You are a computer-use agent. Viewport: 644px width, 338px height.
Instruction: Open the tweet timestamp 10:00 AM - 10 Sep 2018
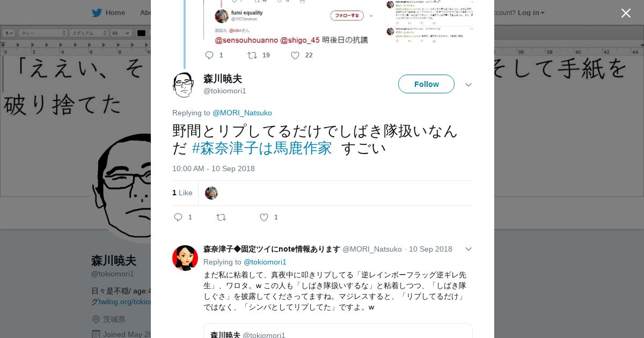(214, 168)
